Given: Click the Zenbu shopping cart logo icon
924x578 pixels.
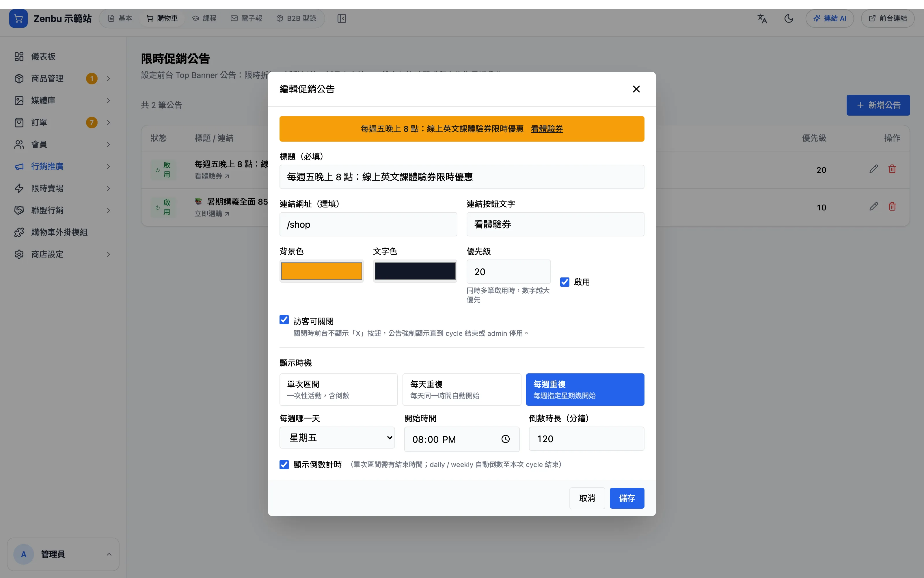Looking at the screenshot, I should (18, 18).
